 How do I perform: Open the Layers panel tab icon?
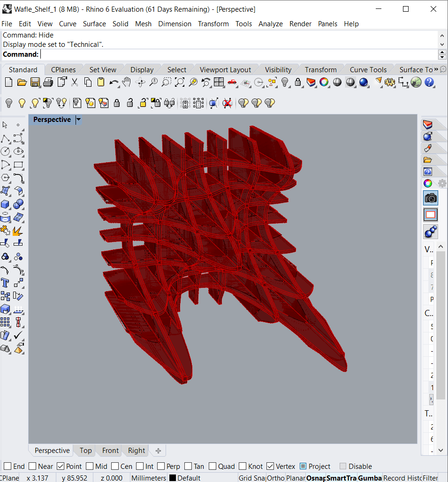click(427, 124)
